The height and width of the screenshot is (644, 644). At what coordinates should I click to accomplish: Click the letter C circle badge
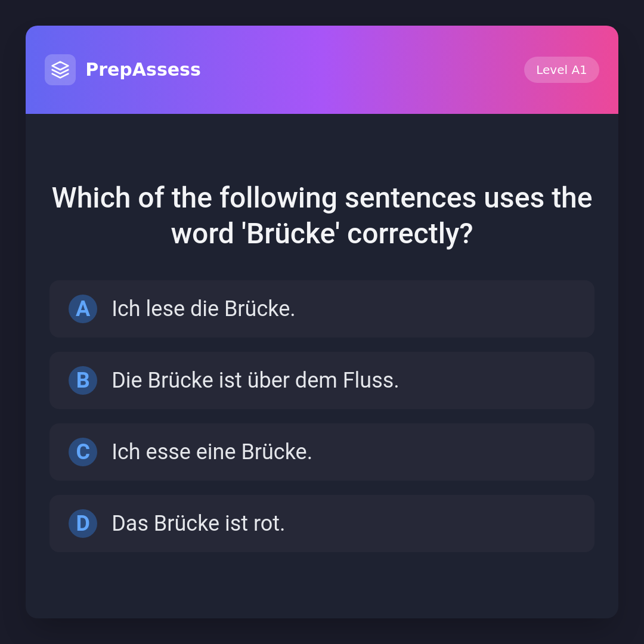click(x=83, y=452)
